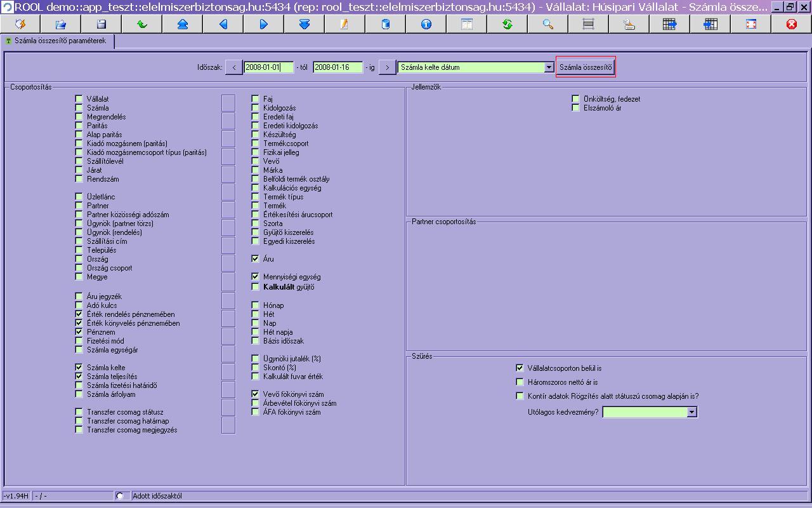
Task: Click the blue info circle icon
Action: pyautogui.click(x=426, y=24)
